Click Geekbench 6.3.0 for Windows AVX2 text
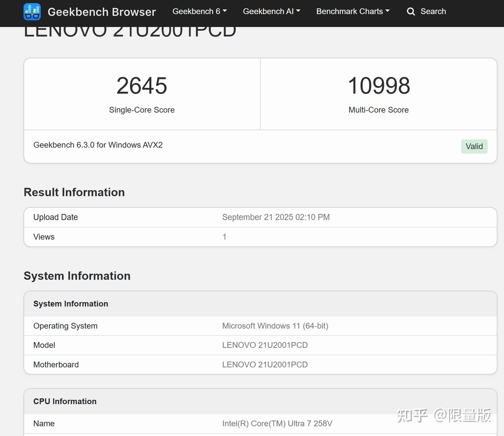 point(98,145)
